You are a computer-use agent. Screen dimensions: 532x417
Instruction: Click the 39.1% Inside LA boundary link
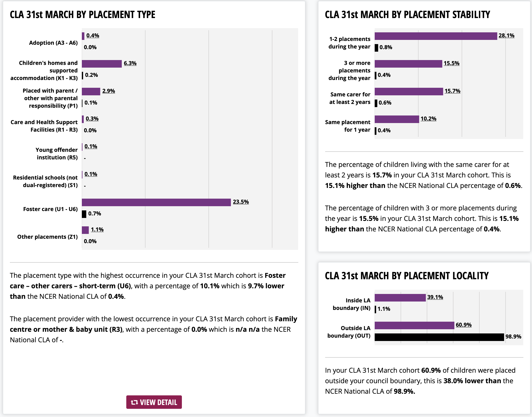(435, 297)
